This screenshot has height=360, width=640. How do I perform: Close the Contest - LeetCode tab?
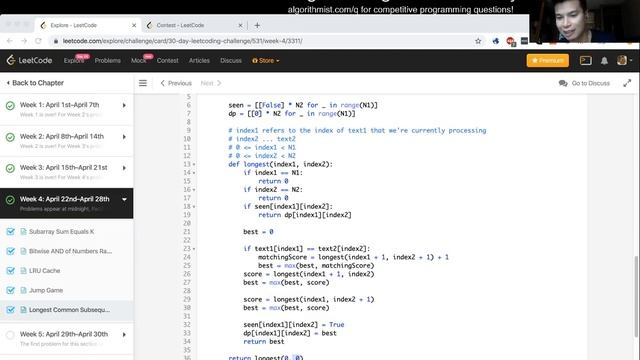coord(240,25)
